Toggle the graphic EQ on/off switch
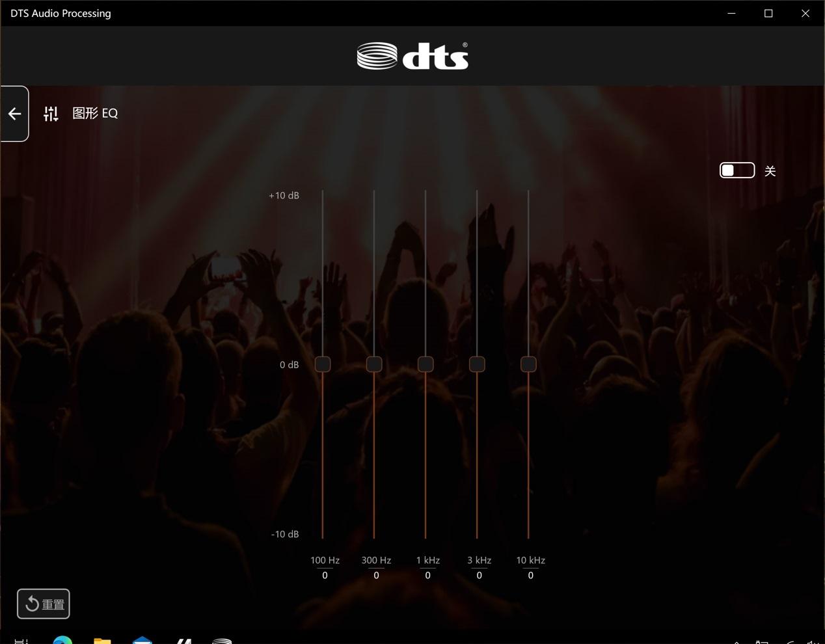The image size is (825, 644). [x=737, y=170]
